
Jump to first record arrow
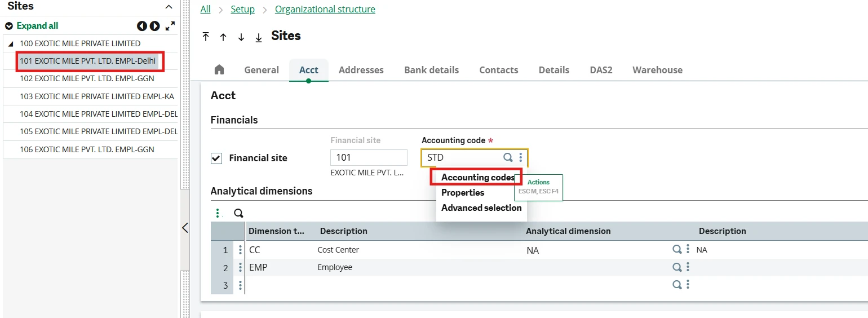[206, 37]
